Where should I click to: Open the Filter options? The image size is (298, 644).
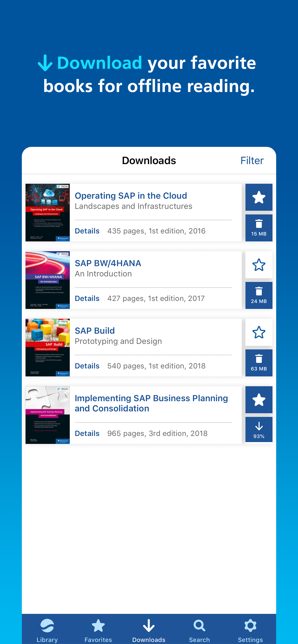tap(252, 161)
